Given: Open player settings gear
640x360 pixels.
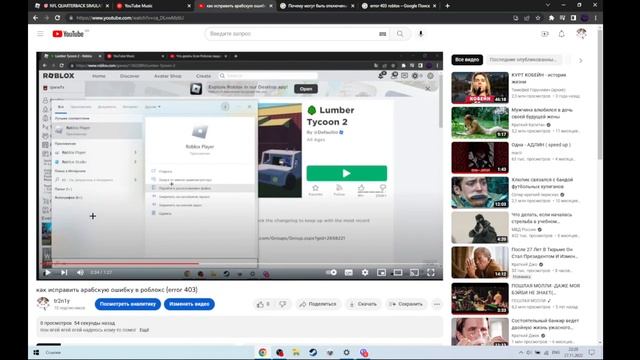Looking at the screenshot, I should click(365, 272).
